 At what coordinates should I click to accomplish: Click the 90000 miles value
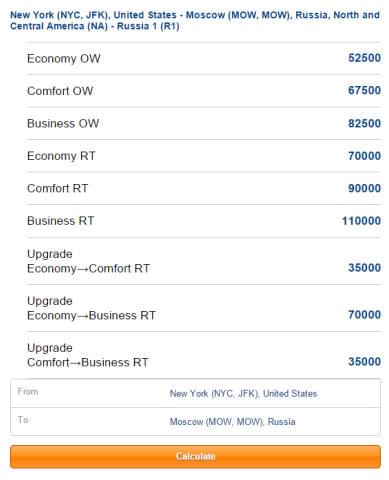(x=364, y=188)
